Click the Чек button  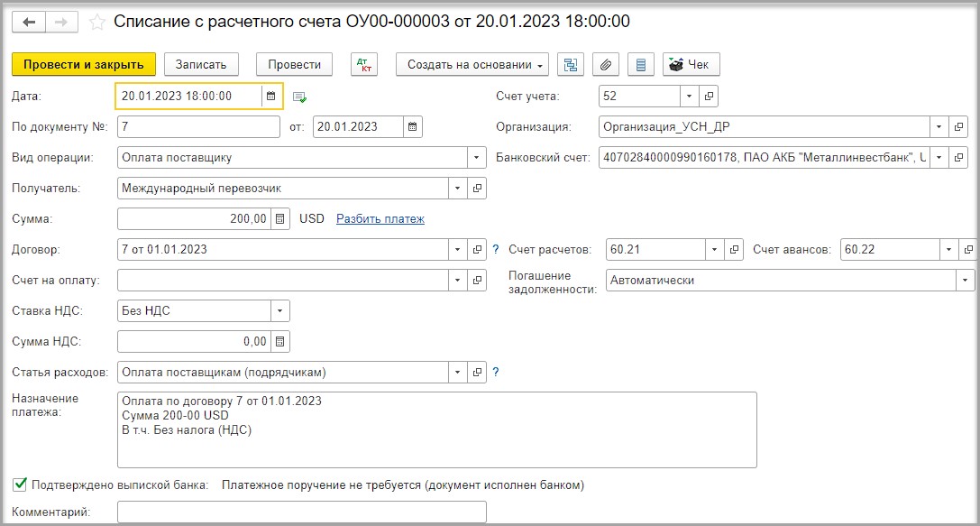(691, 64)
